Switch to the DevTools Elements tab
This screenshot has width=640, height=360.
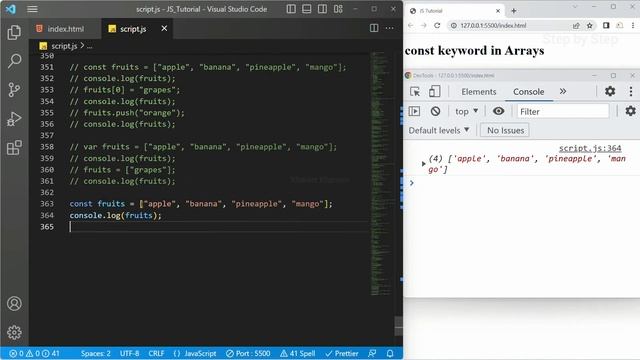(479, 92)
